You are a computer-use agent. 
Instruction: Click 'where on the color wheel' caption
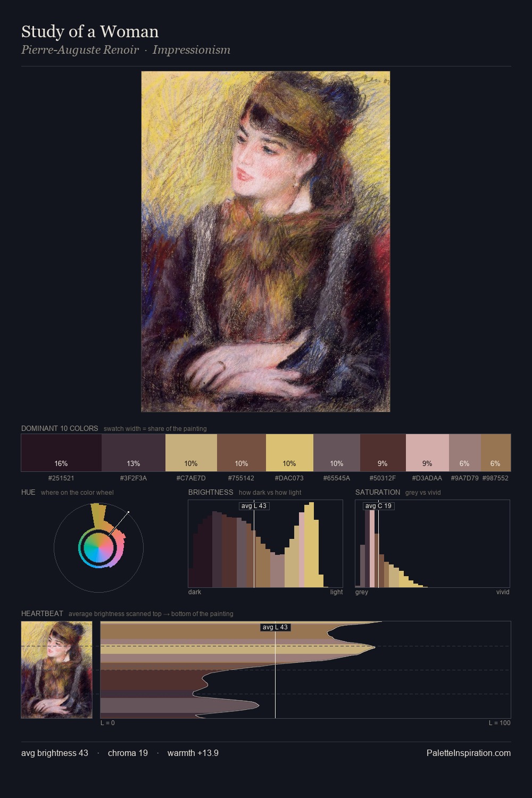[77, 493]
